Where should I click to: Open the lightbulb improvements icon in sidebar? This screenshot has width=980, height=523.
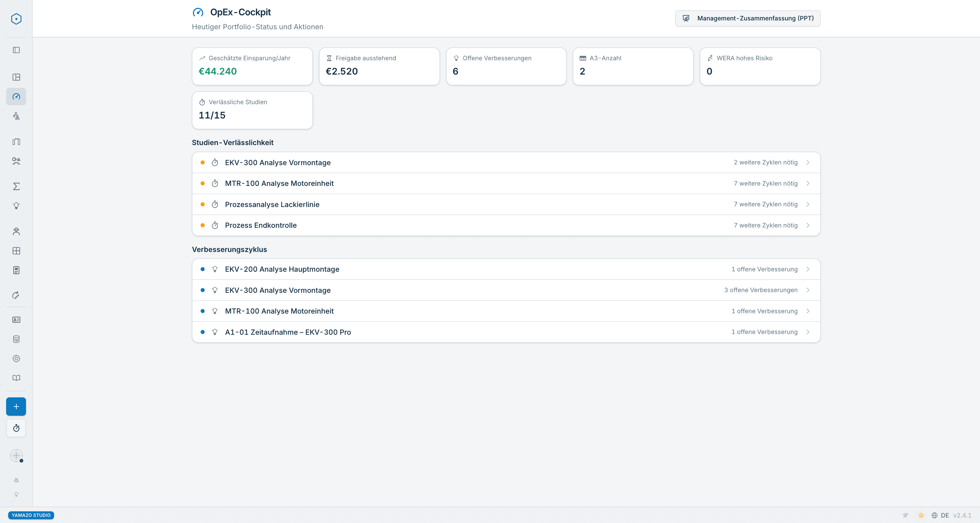click(x=16, y=206)
